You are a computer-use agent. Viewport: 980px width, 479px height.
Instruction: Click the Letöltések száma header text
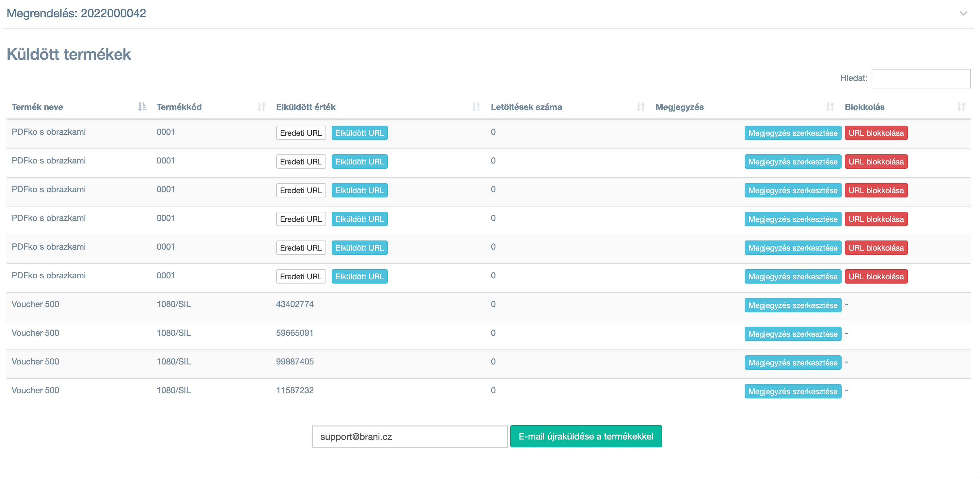click(x=526, y=107)
